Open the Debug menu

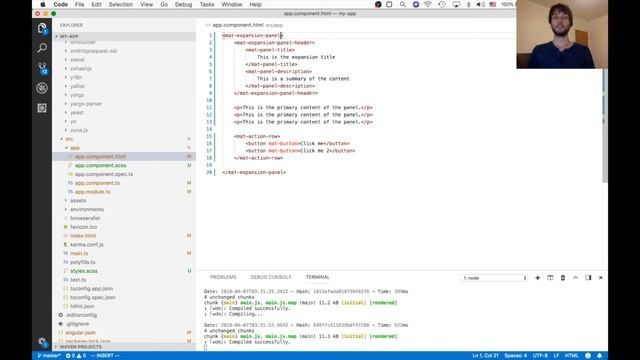[183, 4]
